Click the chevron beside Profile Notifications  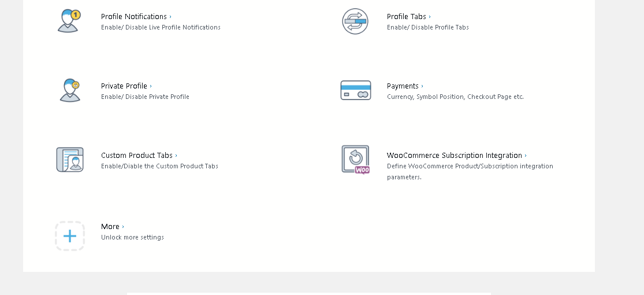[x=170, y=17]
